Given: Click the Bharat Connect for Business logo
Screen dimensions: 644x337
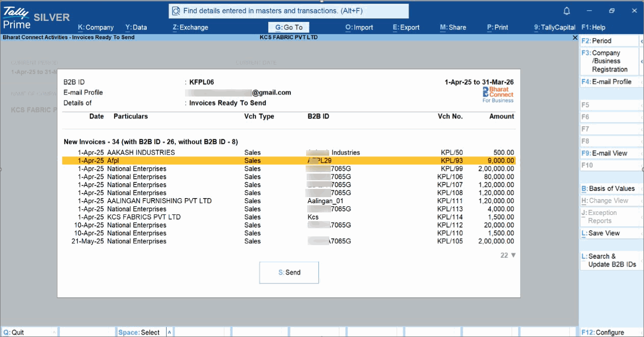Looking at the screenshot, I should [498, 94].
